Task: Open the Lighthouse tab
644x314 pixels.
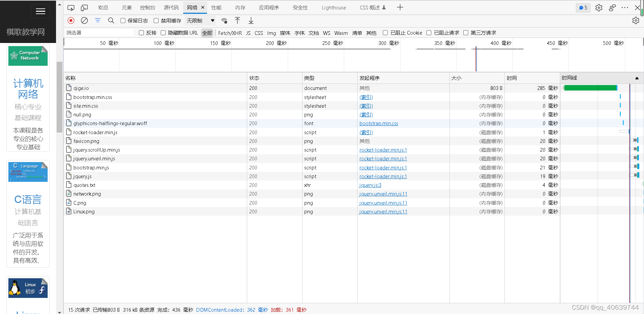Action: [x=334, y=7]
